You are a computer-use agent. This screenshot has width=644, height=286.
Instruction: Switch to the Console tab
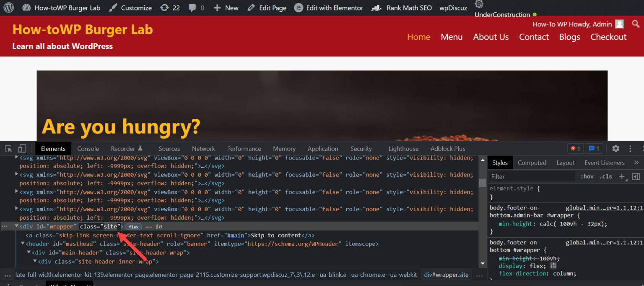tap(88, 148)
